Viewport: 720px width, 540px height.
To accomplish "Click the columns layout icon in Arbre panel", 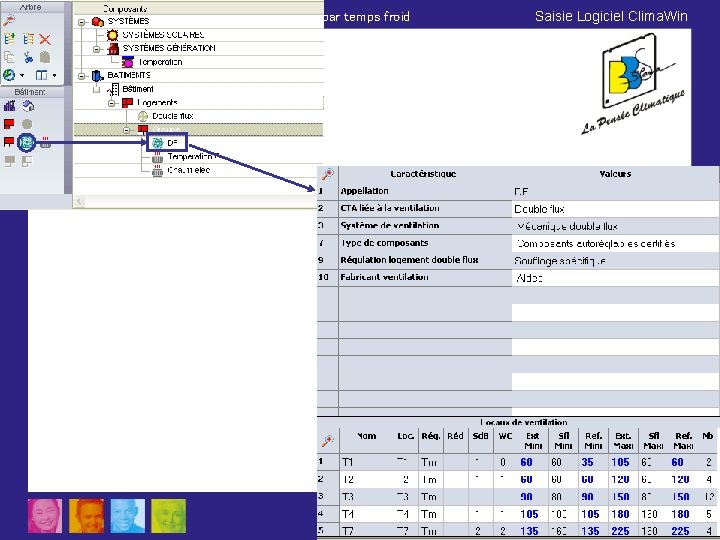I will [x=41, y=75].
